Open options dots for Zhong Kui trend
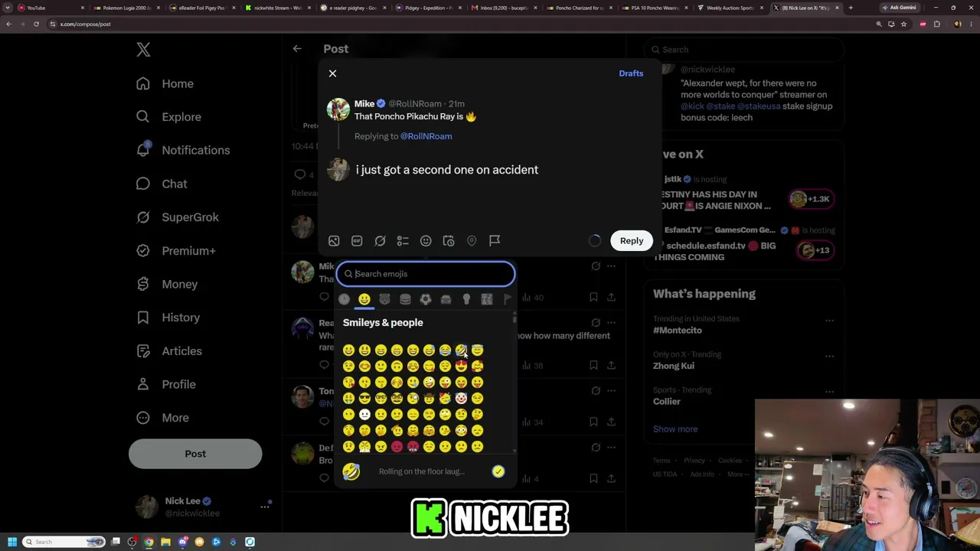The width and height of the screenshot is (980, 551). coord(829,357)
